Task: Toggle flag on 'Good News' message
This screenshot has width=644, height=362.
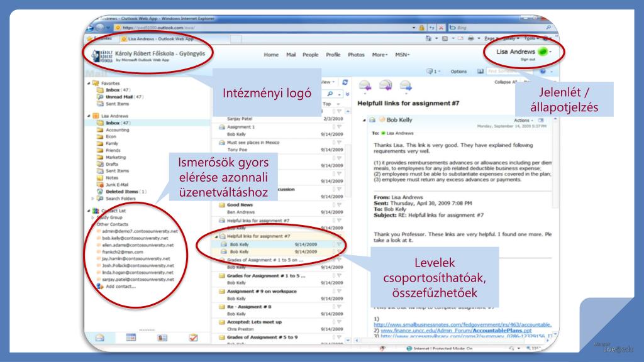Action: (339, 205)
